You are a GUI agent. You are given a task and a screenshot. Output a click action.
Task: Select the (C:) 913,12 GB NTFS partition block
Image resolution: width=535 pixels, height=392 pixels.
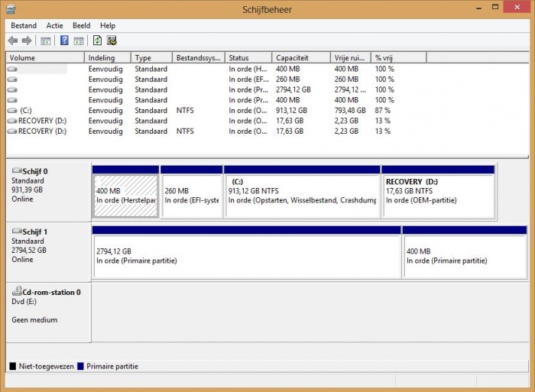point(302,195)
